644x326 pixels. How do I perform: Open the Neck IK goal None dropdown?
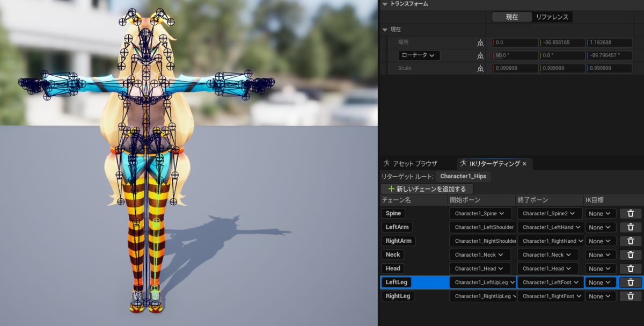pyautogui.click(x=601, y=255)
